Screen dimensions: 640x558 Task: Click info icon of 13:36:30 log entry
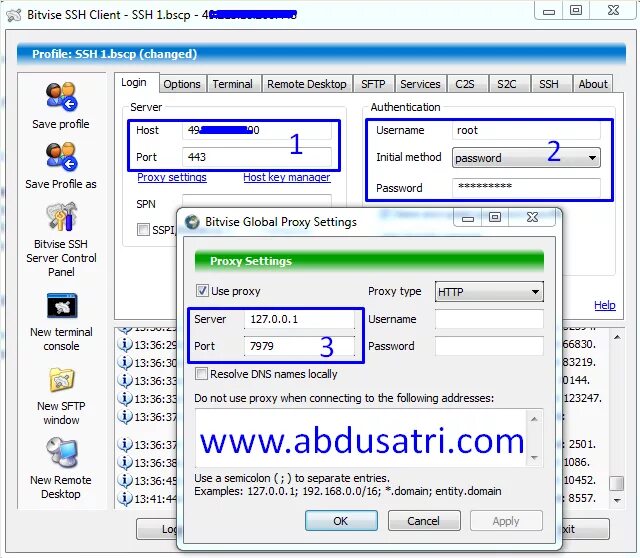pos(125,362)
